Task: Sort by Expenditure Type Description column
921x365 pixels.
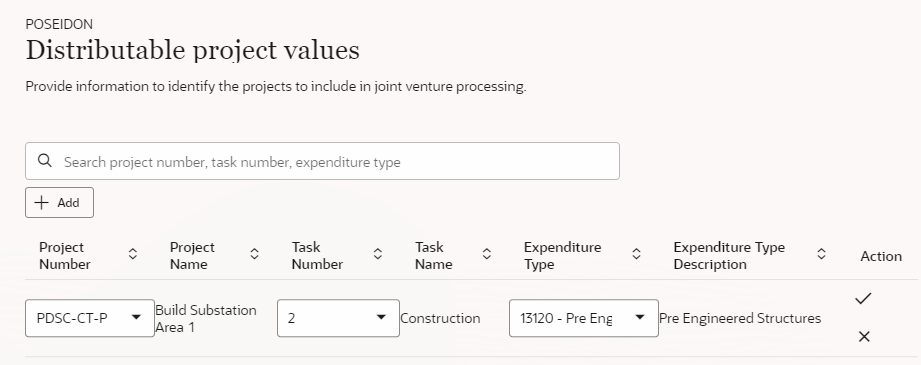Action: tap(821, 254)
